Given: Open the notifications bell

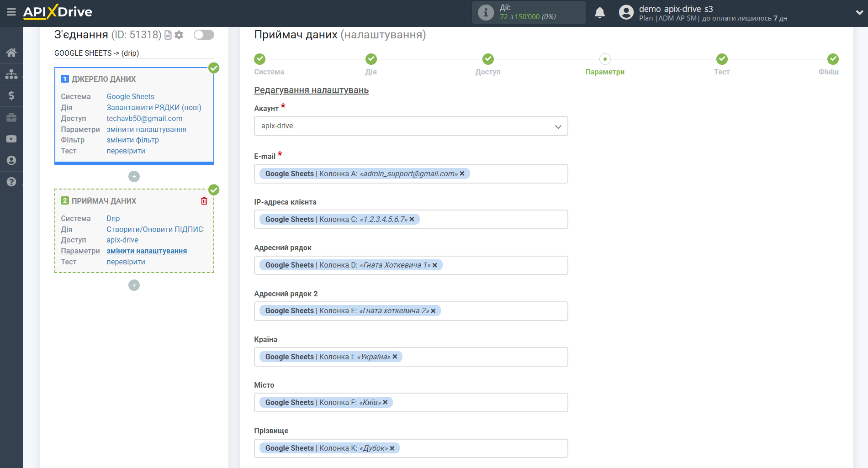Looking at the screenshot, I should (x=600, y=12).
